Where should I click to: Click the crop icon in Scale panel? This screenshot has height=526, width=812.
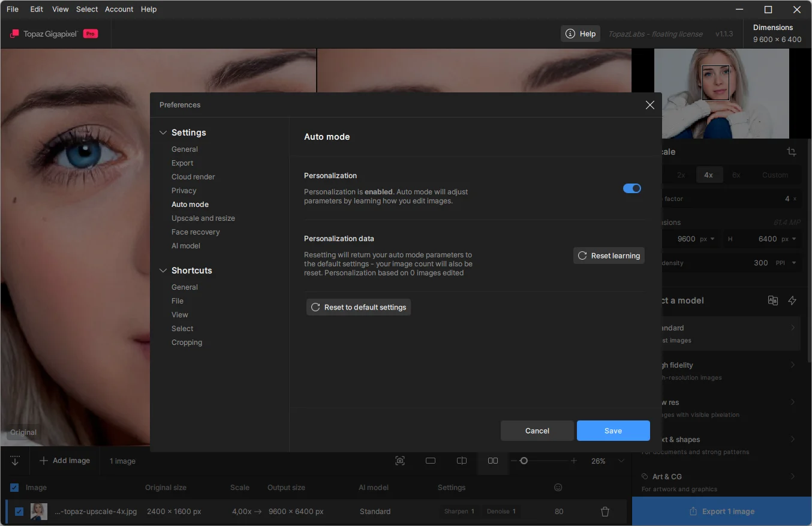[792, 152]
